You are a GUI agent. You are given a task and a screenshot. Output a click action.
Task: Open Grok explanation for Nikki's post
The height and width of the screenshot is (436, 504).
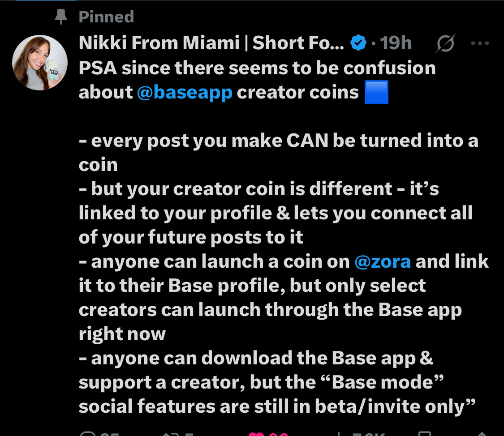[x=446, y=44]
